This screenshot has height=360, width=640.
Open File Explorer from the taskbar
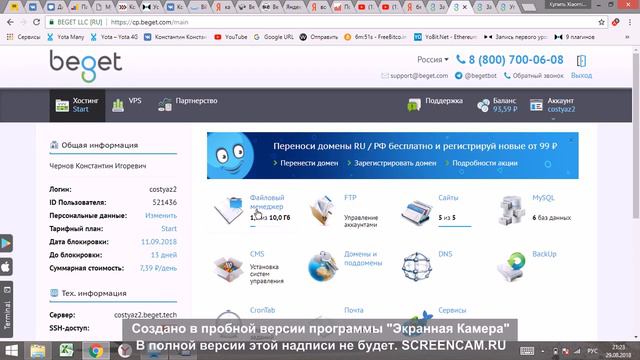38,351
